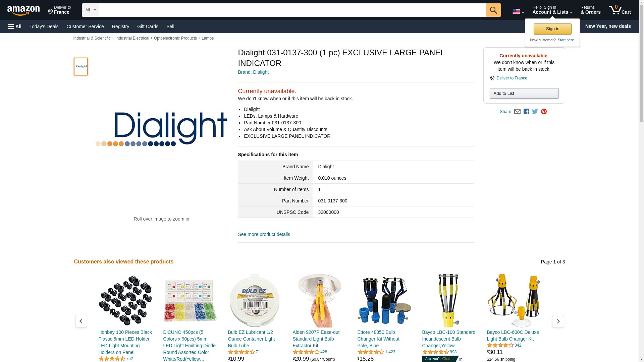Open Gift Cards in navigation bar
The width and height of the screenshot is (644, 362).
148,26
